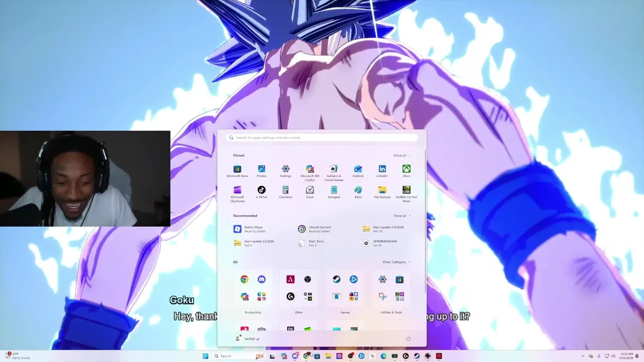Open Microsoft Edge from the taskbar
This screenshot has width=644, height=362.
click(x=383, y=356)
